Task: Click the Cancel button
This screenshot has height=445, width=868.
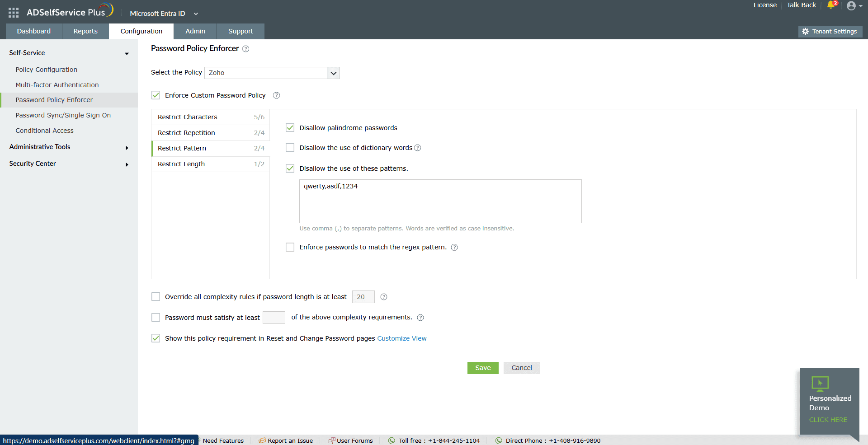Action: click(x=522, y=368)
